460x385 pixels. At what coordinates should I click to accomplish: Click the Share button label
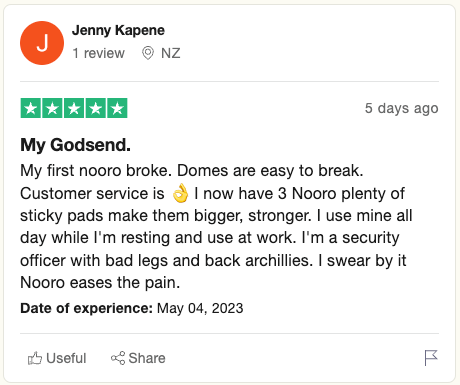(147, 358)
